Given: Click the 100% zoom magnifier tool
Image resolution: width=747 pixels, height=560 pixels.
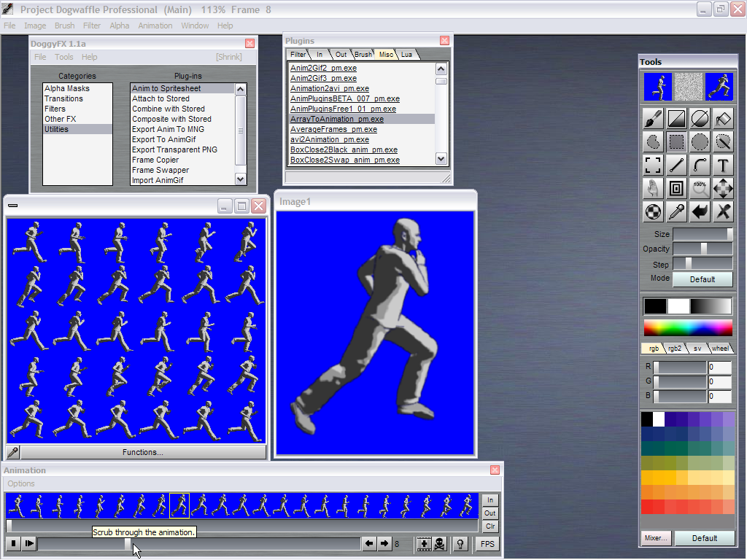Looking at the screenshot, I should [700, 189].
